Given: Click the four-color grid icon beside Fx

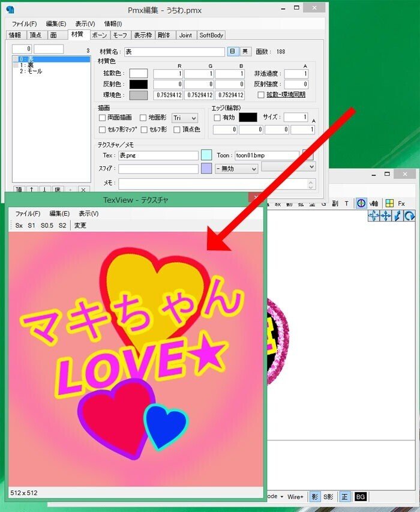Looking at the screenshot, I should coord(389,203).
